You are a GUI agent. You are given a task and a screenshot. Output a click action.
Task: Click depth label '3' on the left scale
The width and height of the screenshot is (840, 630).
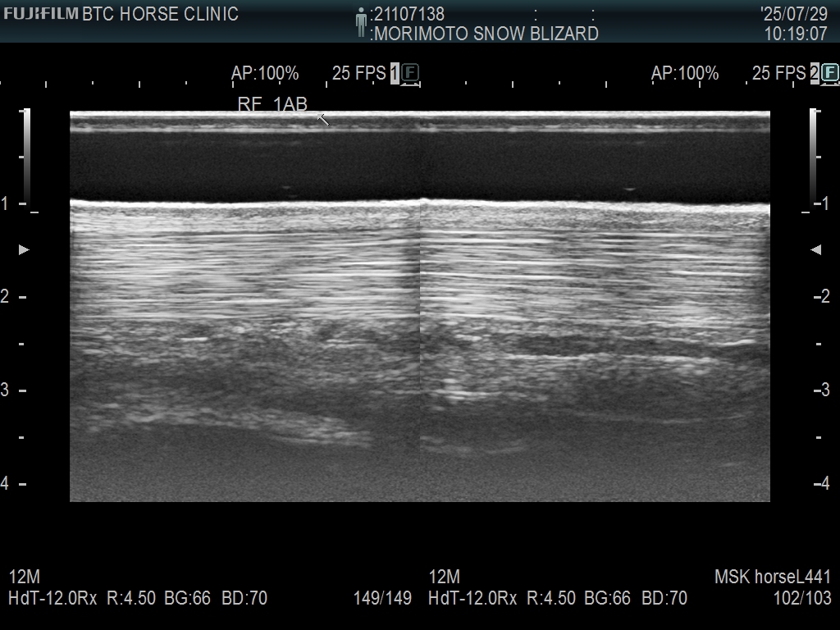[x=5, y=390]
